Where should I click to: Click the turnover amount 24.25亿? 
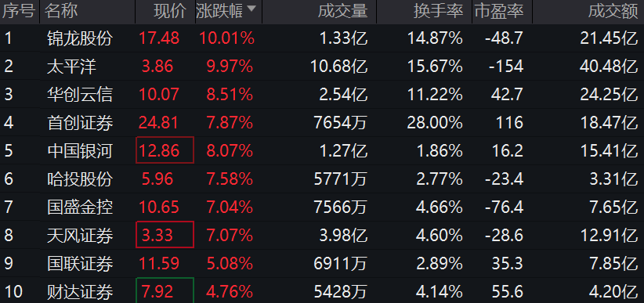[609, 95]
